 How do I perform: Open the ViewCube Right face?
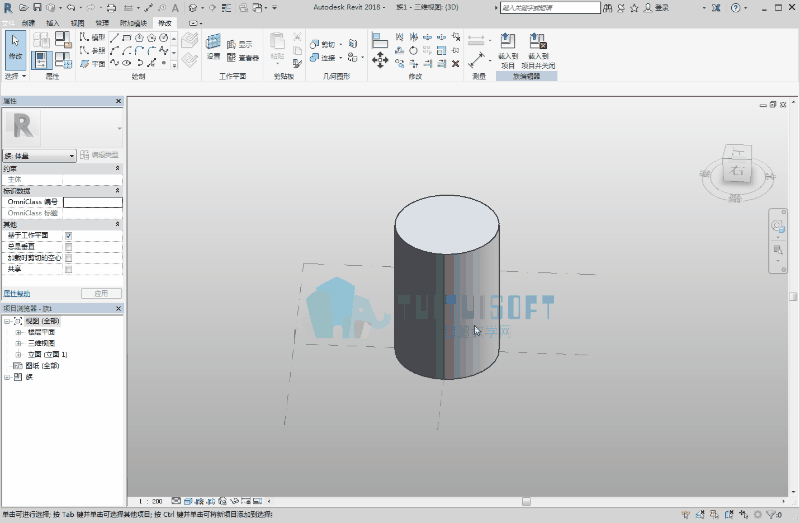coord(737,170)
